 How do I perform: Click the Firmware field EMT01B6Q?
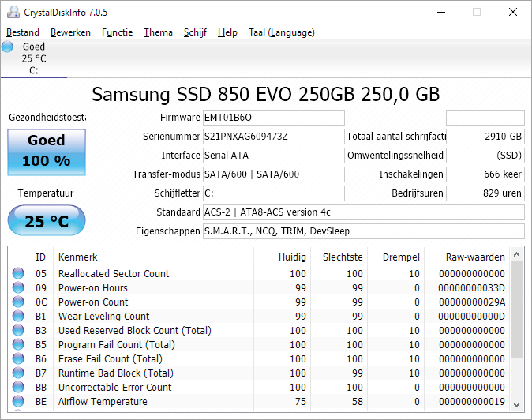pyautogui.click(x=274, y=118)
